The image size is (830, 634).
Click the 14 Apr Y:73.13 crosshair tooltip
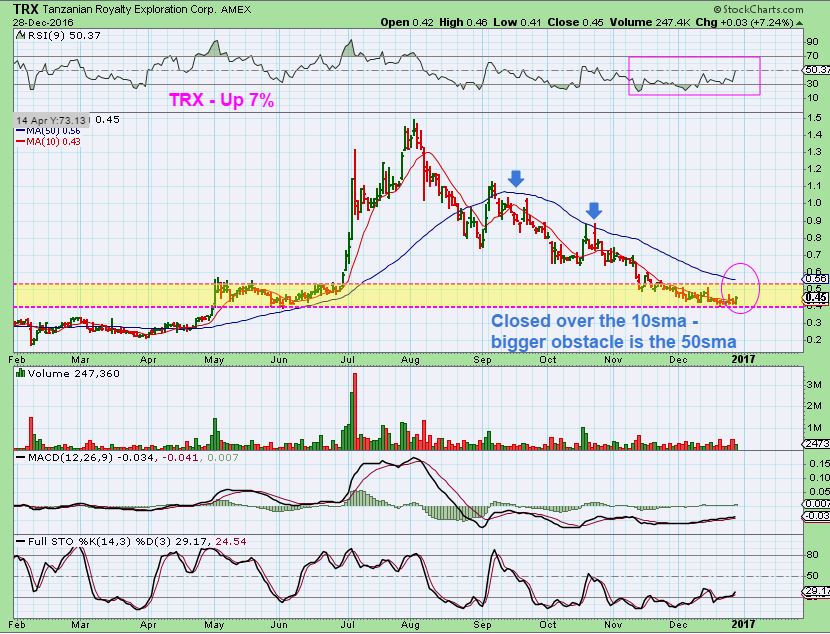click(51, 120)
